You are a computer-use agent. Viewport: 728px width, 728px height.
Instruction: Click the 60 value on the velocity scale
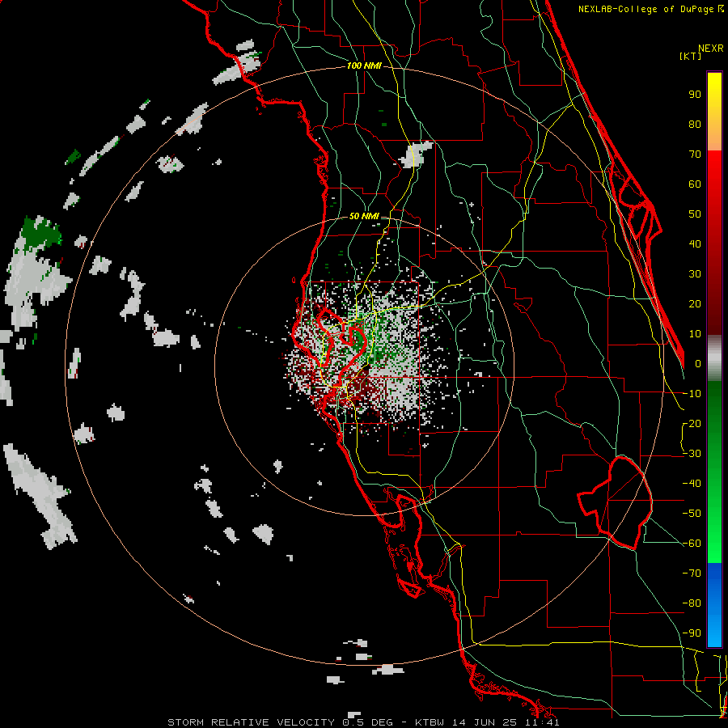pyautogui.click(x=695, y=184)
